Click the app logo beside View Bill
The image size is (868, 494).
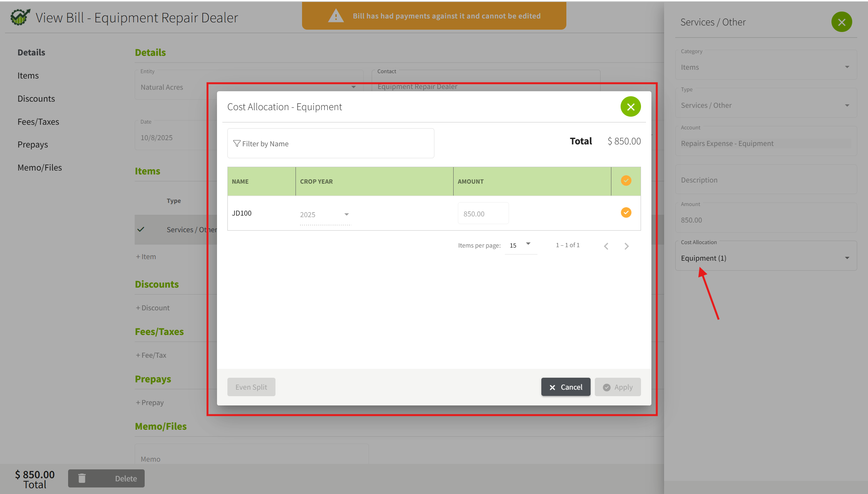[x=20, y=17]
